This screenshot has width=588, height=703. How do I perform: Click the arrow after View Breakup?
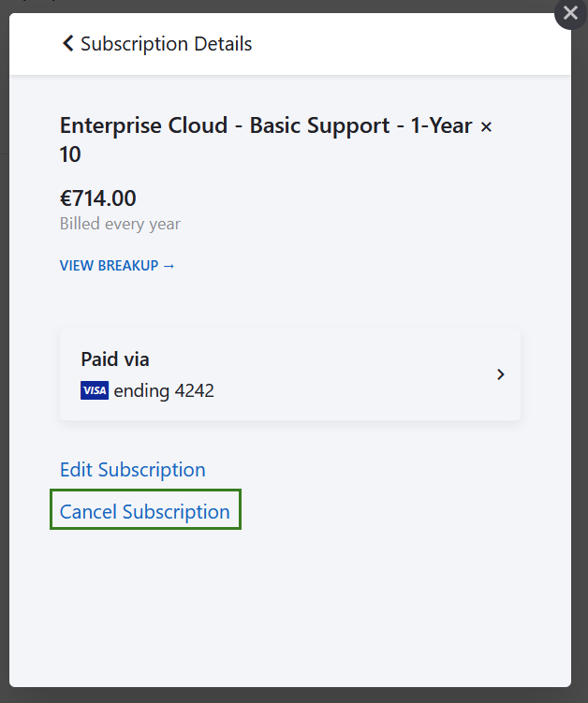click(169, 265)
